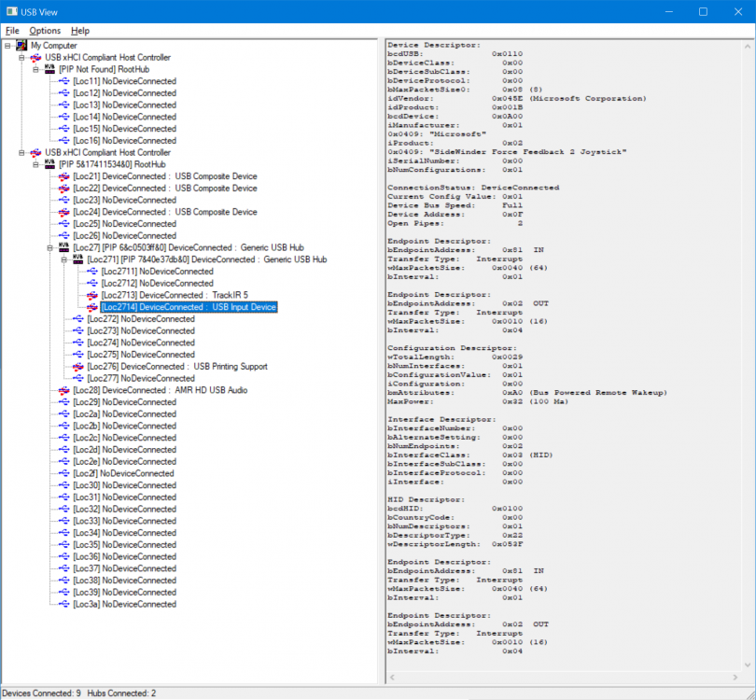Click the AMR HD USB Audio device icon
The image size is (756, 700).
click(x=63, y=390)
